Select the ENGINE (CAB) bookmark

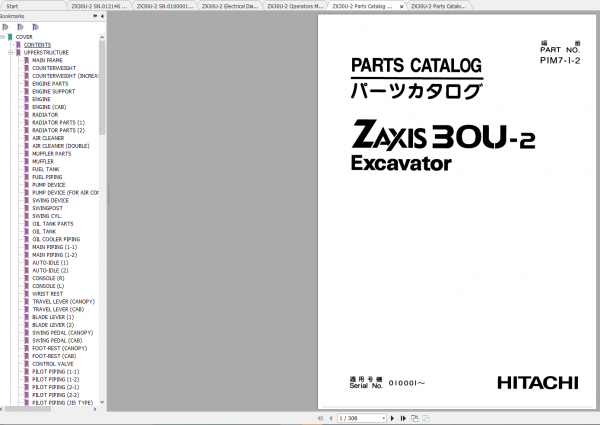click(x=49, y=107)
